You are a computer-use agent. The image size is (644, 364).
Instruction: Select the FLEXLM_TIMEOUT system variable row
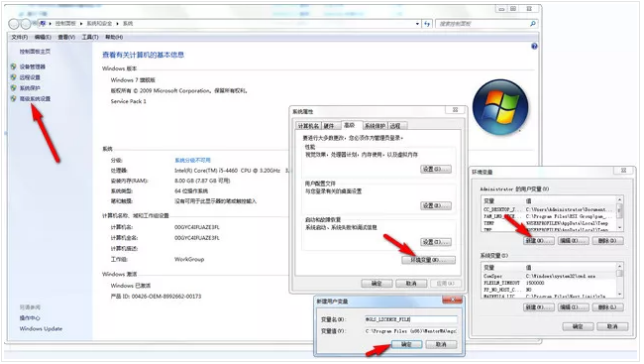[549, 283]
